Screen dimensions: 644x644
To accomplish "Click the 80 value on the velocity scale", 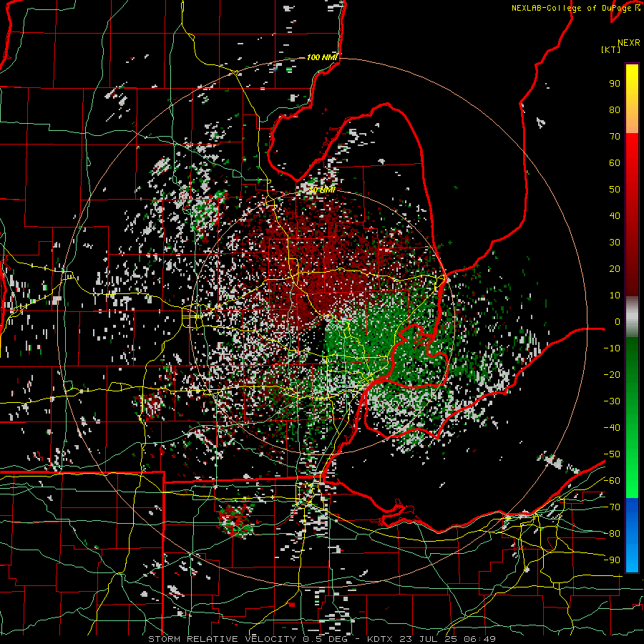I will [615, 109].
